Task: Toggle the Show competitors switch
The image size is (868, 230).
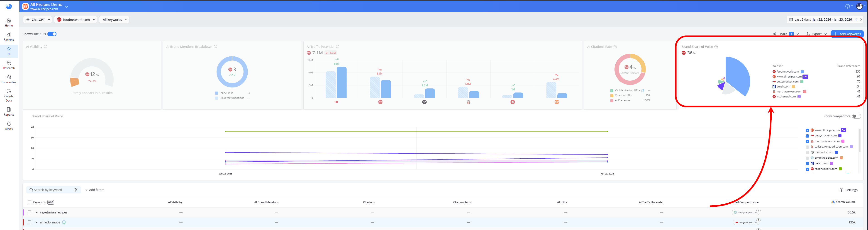Action: (x=856, y=116)
